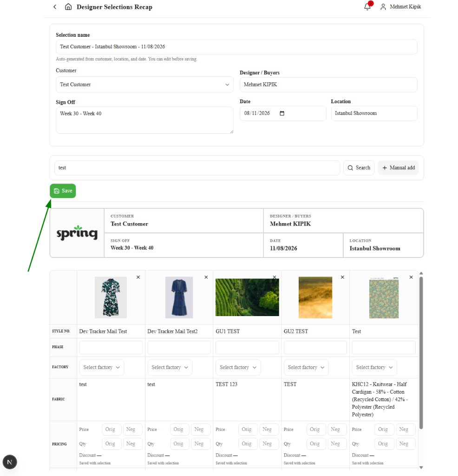458x476 pixels.
Task: Click the Date input field
Action: 283,113
